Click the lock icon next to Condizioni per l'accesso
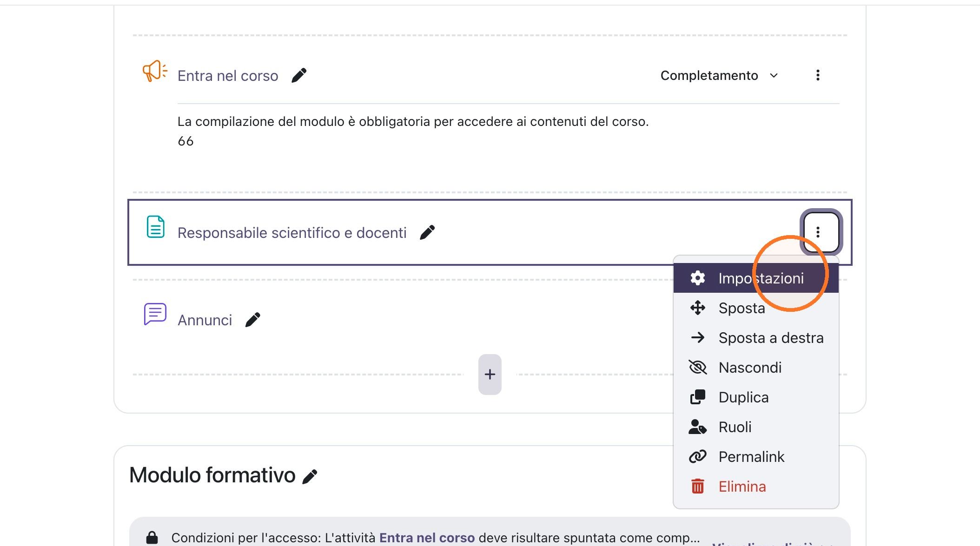 pos(152,538)
